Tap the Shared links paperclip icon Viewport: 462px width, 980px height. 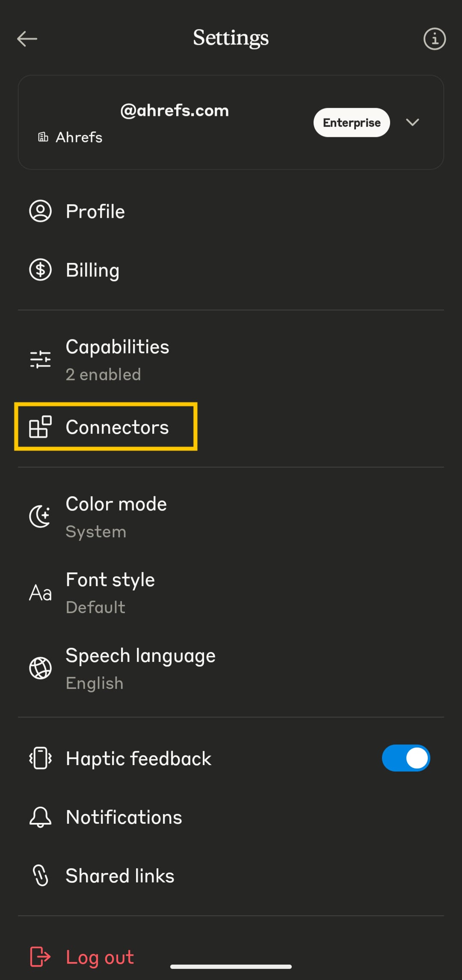click(x=40, y=876)
